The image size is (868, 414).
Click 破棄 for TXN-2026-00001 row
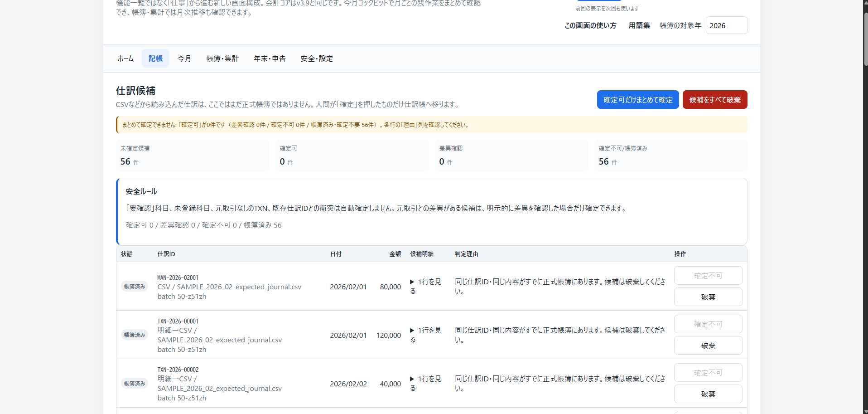tap(708, 346)
